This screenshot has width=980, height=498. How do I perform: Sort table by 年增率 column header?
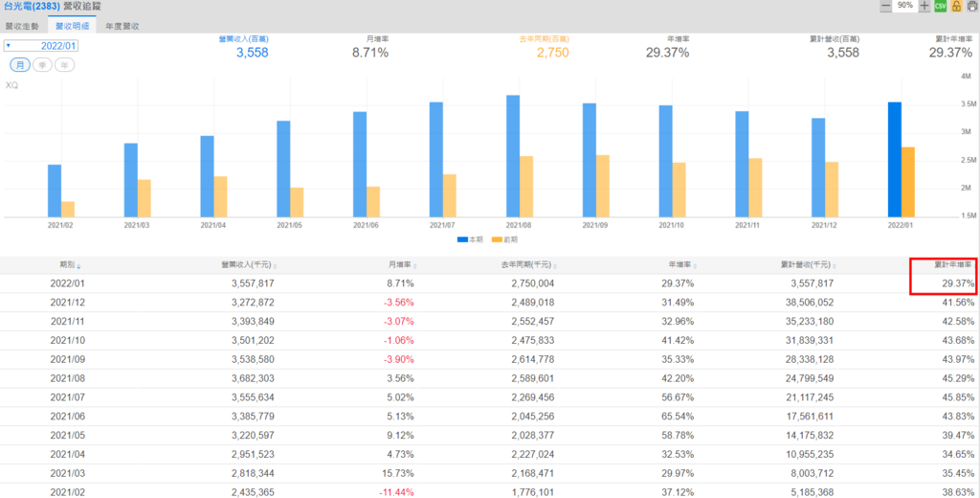[x=681, y=265]
